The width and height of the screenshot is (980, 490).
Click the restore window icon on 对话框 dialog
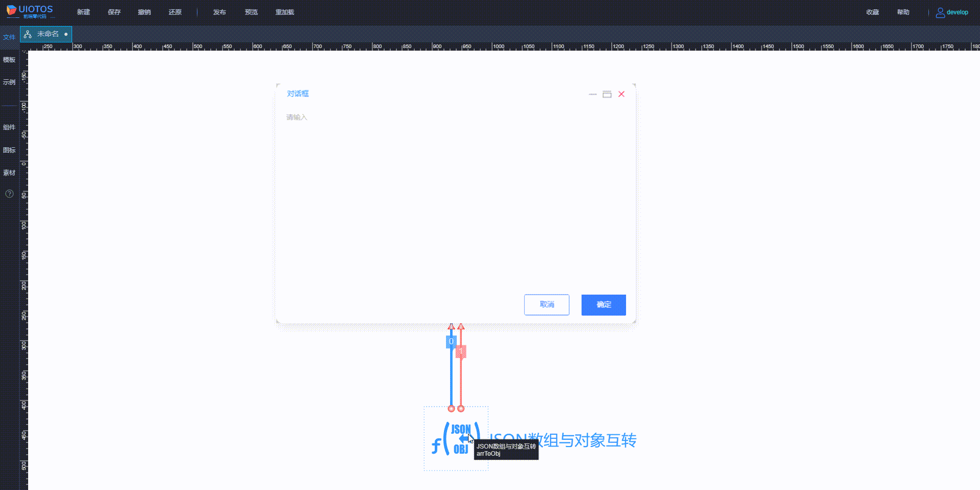coord(607,94)
